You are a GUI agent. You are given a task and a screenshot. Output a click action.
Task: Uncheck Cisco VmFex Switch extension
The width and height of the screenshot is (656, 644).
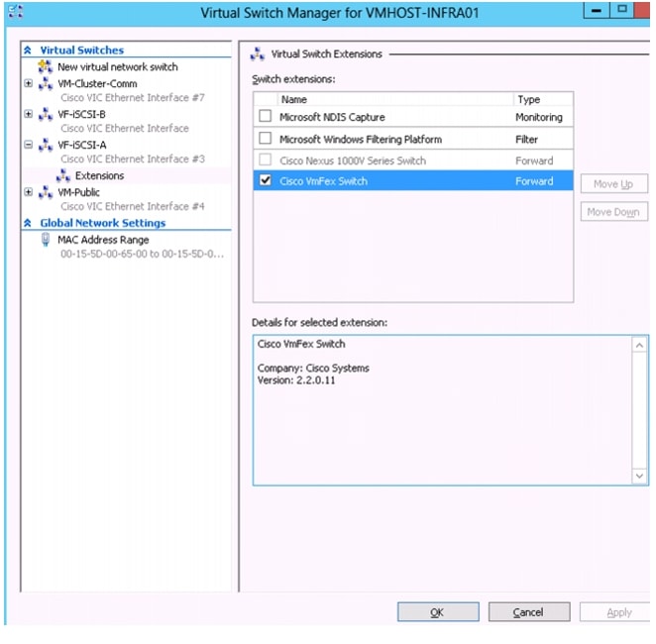266,180
